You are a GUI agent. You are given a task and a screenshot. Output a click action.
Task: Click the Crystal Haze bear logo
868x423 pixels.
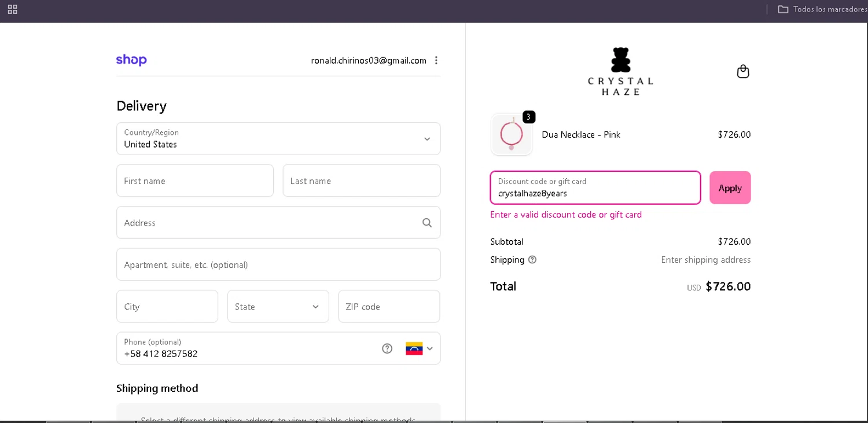pyautogui.click(x=620, y=72)
